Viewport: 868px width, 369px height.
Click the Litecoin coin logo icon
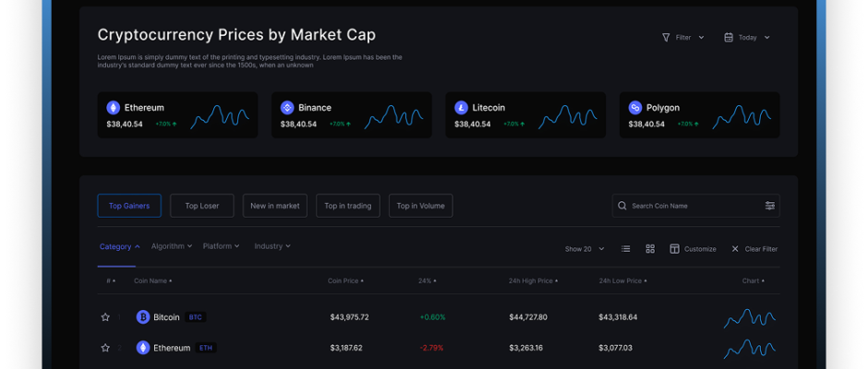pyautogui.click(x=462, y=107)
